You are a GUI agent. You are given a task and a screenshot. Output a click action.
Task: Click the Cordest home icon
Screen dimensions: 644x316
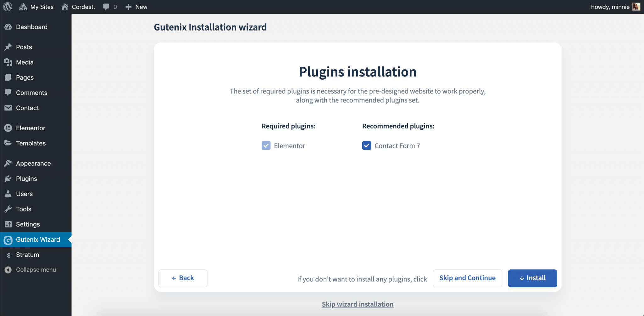[x=65, y=7]
